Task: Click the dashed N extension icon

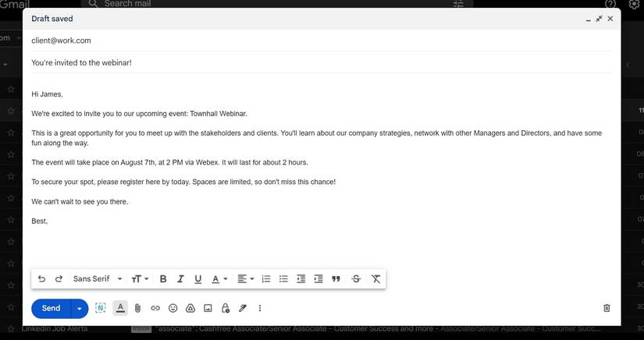Action: click(100, 308)
